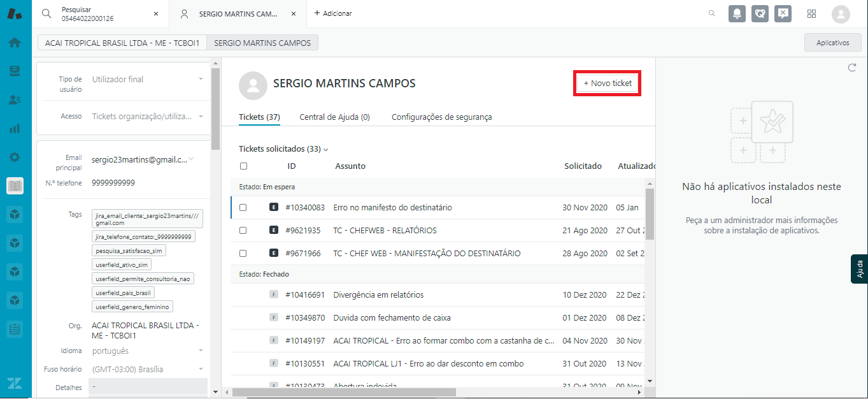Click Sergio Martins Campos profile picture
This screenshot has width=868, height=399.
pyautogui.click(x=253, y=86)
